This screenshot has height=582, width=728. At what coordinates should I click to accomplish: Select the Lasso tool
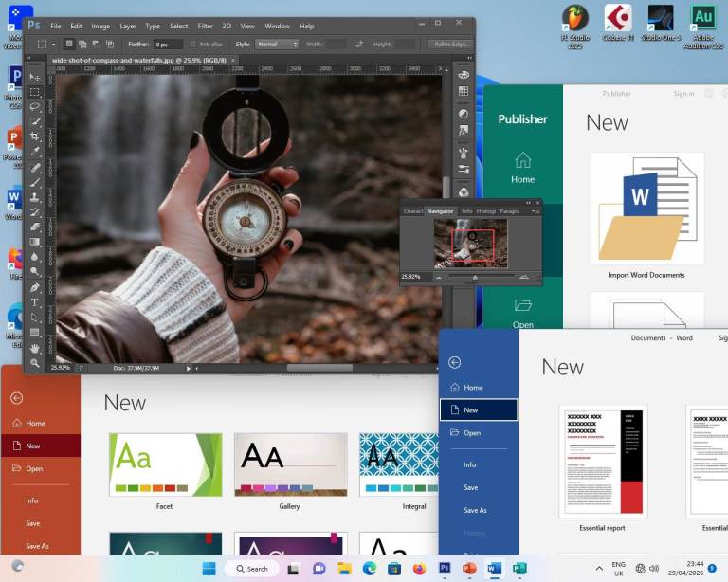click(35, 107)
